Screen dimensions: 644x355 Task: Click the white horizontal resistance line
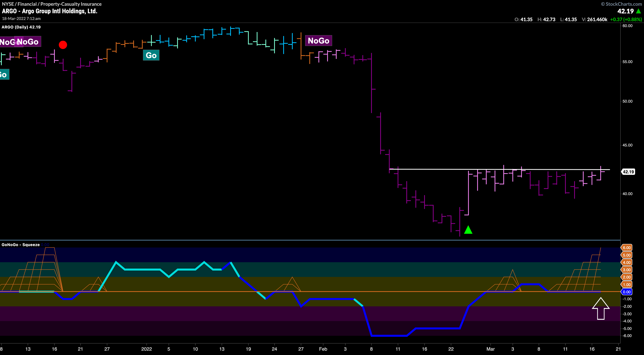click(x=500, y=169)
